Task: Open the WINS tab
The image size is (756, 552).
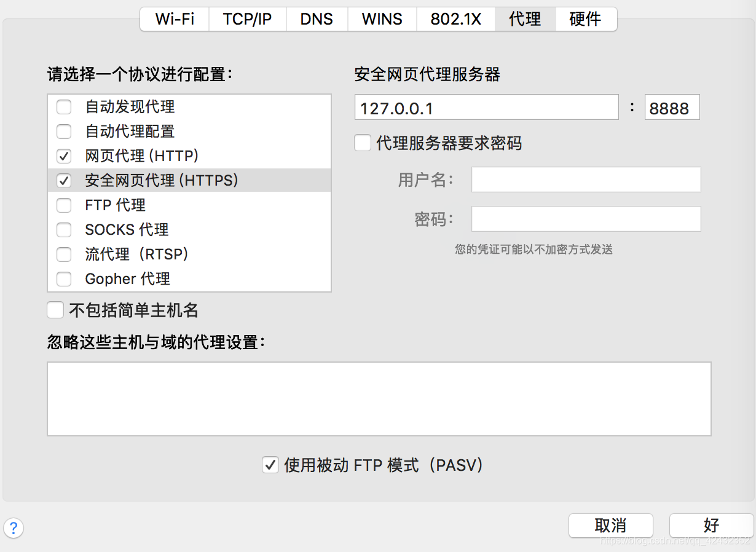Action: [x=382, y=19]
